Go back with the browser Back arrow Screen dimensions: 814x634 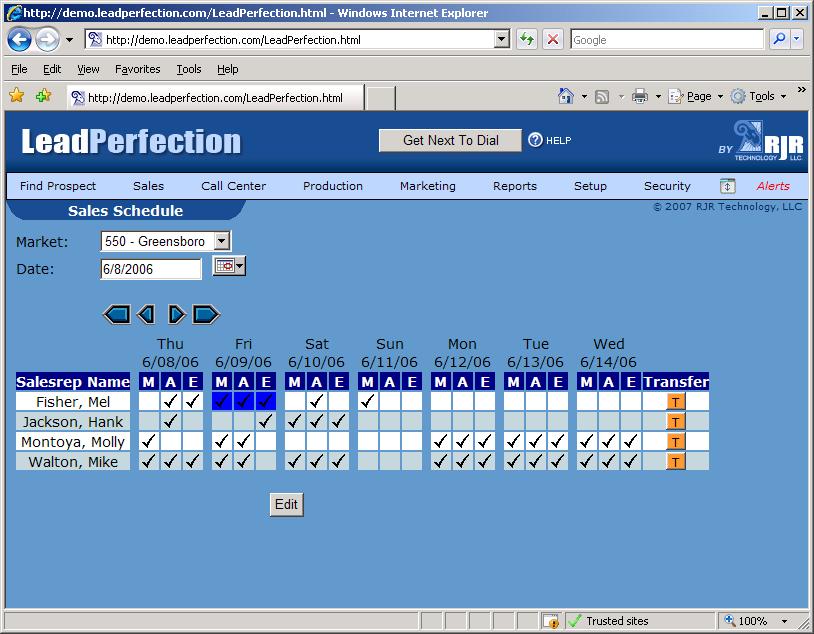(x=19, y=39)
